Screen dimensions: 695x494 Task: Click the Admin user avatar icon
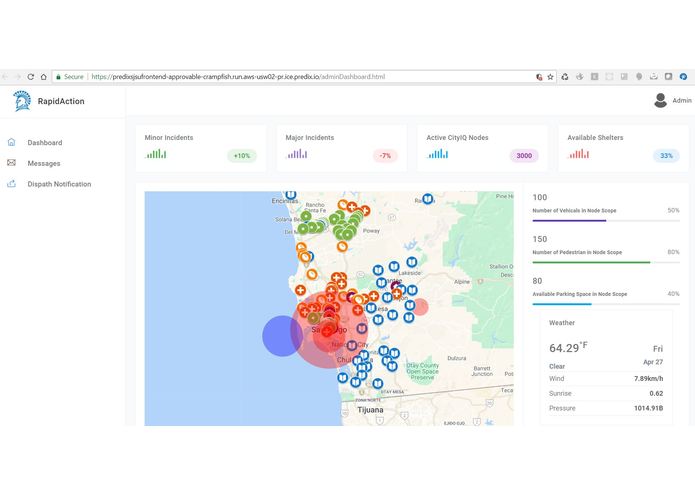coord(660,100)
